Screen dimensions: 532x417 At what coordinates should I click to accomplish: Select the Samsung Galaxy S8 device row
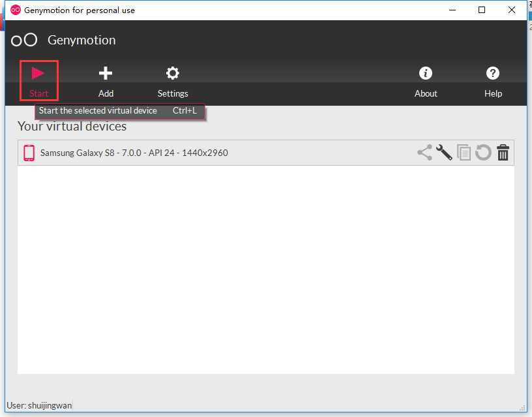pyautogui.click(x=266, y=153)
